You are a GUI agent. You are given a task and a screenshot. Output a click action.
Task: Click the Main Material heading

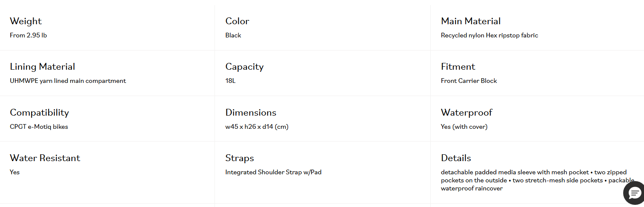[470, 21]
